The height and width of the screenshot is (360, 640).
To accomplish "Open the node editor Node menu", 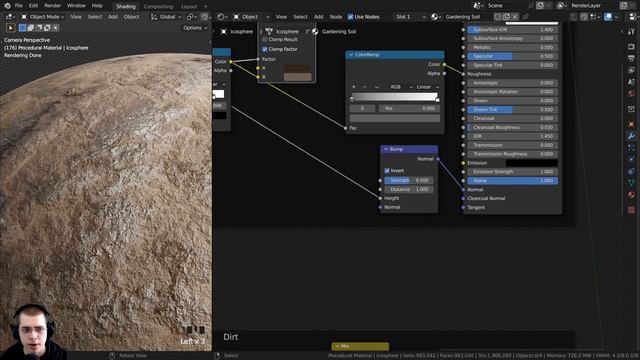I will point(336,17).
